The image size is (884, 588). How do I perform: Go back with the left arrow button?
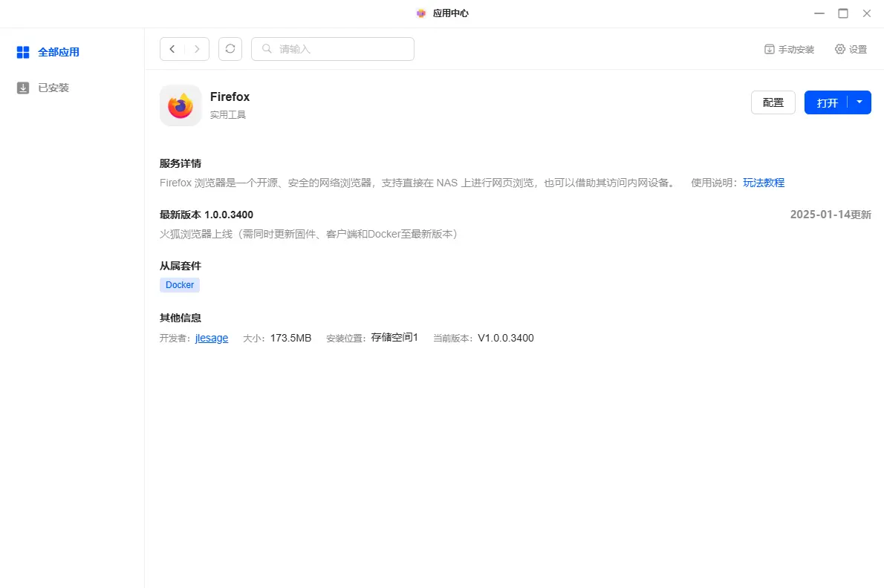click(x=172, y=49)
